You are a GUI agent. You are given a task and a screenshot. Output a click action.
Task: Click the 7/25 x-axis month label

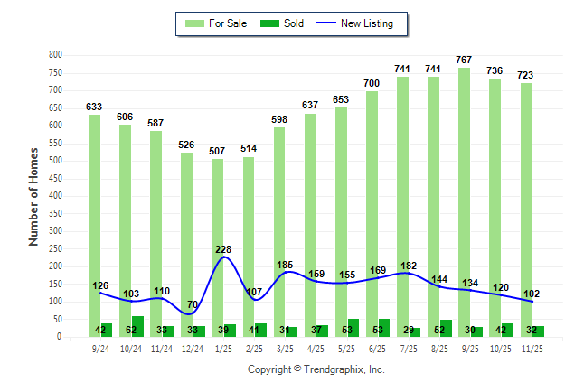pos(408,349)
